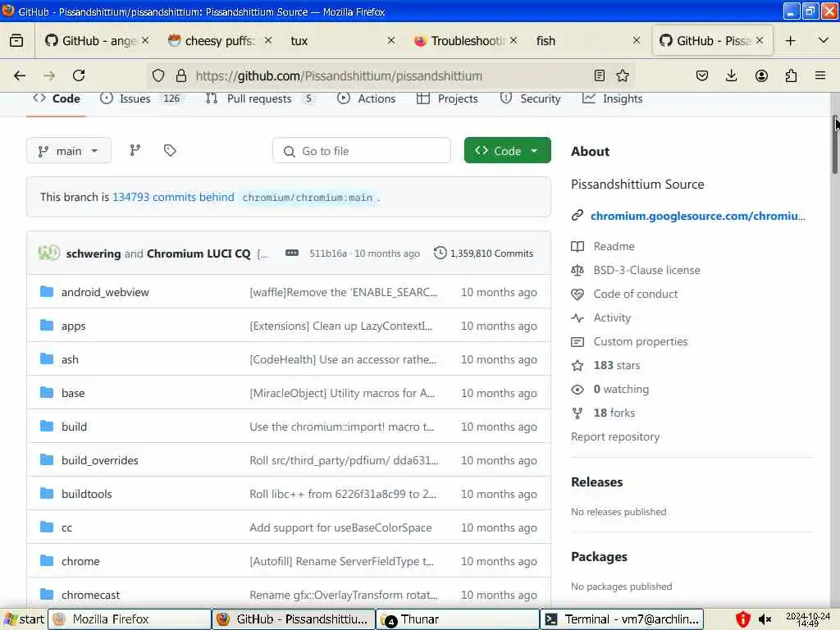Switch to Terminal window in taskbar
Viewport: 840px width, 630px height.
[x=622, y=619]
